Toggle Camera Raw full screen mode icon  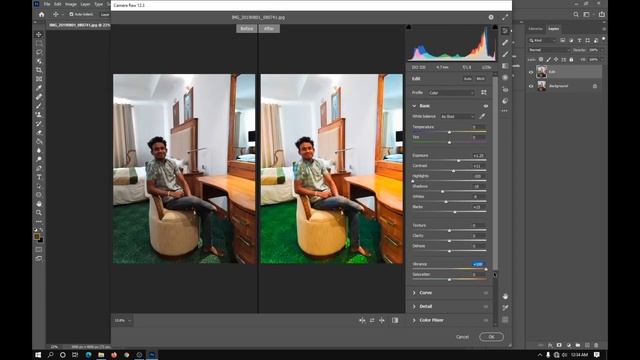pyautogui.click(x=505, y=17)
